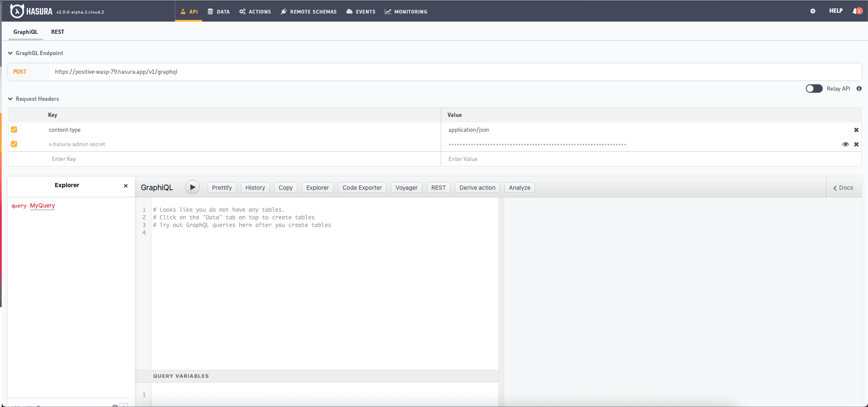
Task: Click the Enter Value input field
Action: [x=651, y=159]
